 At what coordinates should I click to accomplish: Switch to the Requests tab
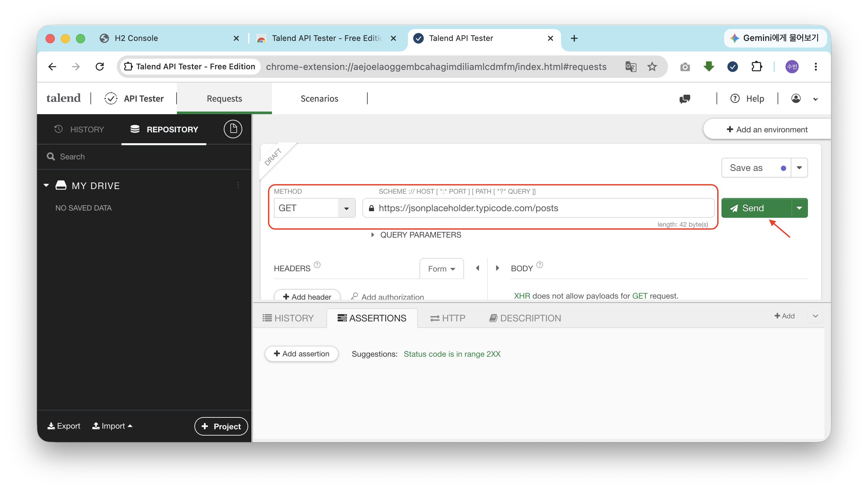224,98
